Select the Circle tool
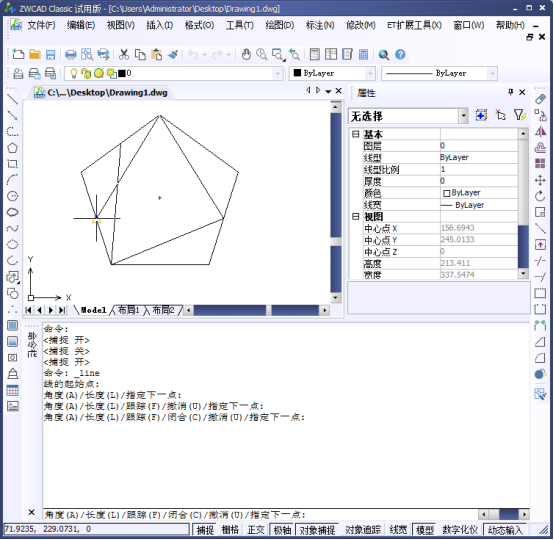The image size is (554, 540). click(12, 196)
